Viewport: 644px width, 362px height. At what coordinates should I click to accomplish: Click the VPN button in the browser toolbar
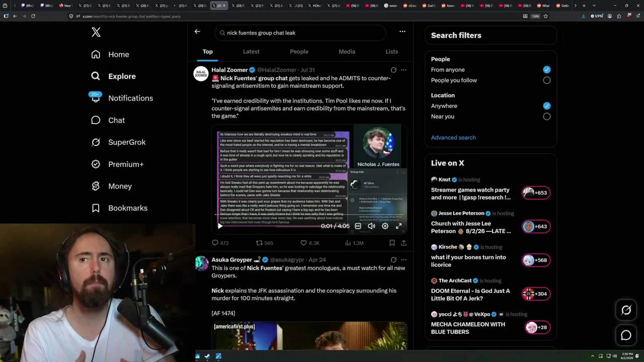(x=597, y=16)
